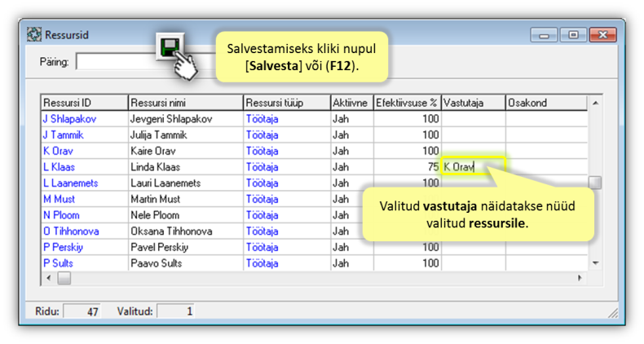
Task: Sort by the Ressursi ID column header
Action: click(85, 103)
